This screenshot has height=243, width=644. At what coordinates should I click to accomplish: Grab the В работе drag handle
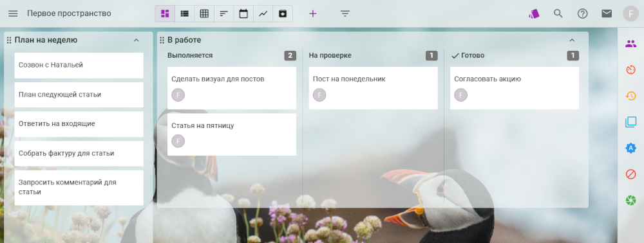162,40
